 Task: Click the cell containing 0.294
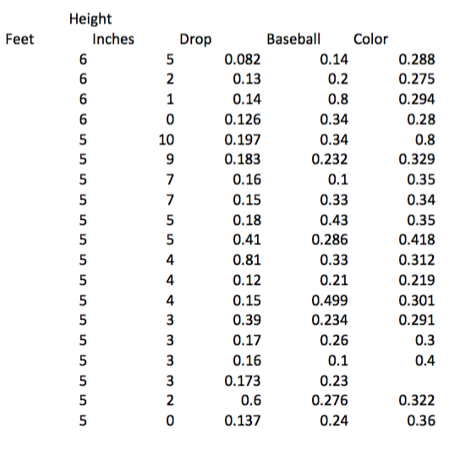point(417,99)
